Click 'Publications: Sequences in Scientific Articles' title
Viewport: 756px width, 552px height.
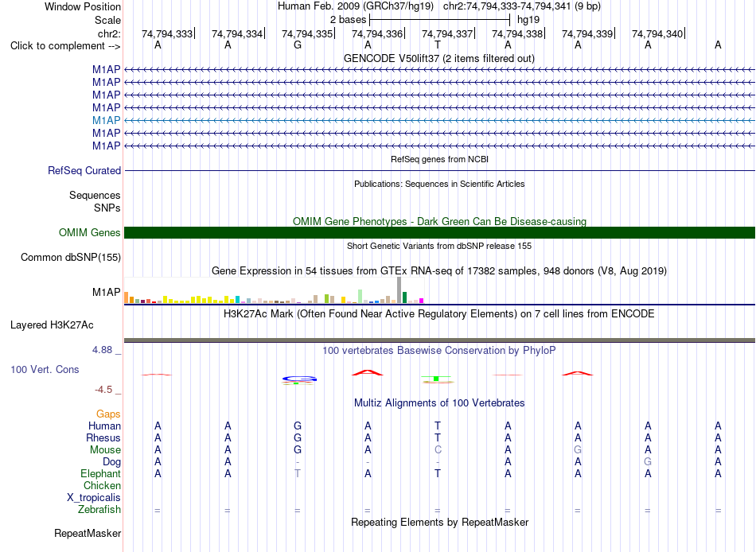tap(439, 184)
